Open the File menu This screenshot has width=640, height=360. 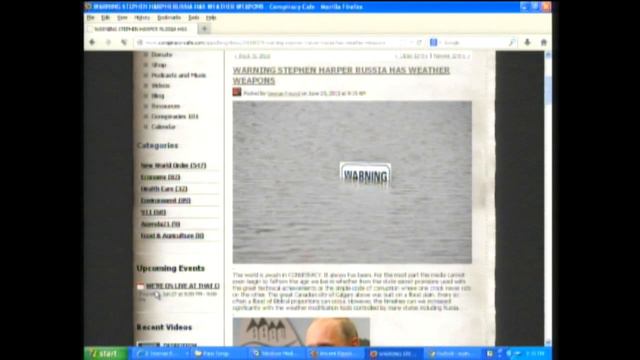[x=90, y=18]
